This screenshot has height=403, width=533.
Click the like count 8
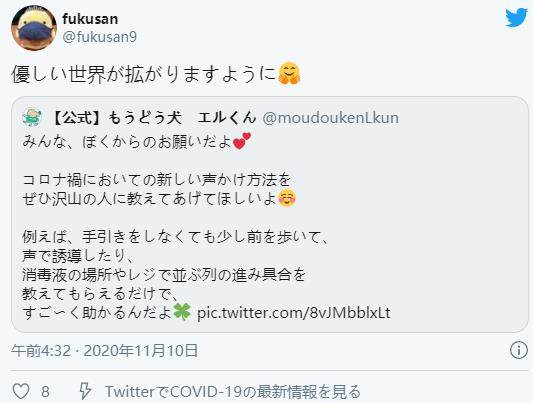point(45,392)
